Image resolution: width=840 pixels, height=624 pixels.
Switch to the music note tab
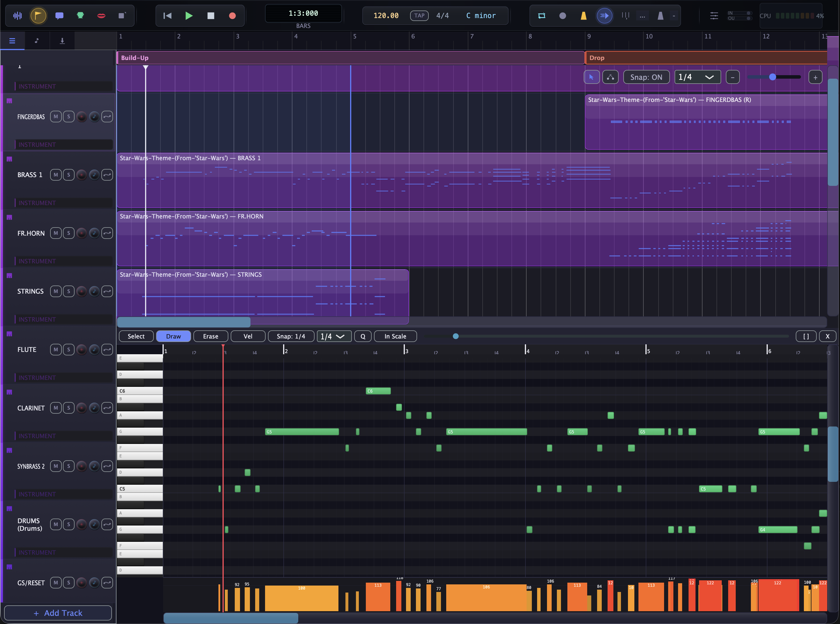point(37,40)
